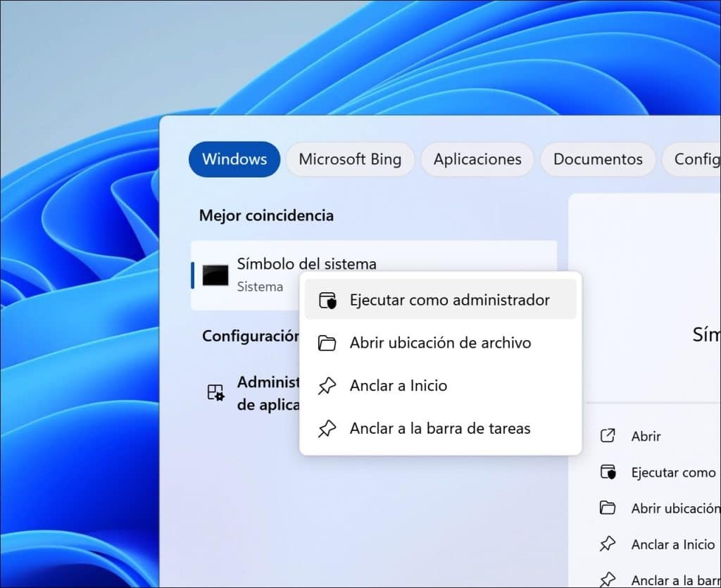The width and height of the screenshot is (721, 588).
Task: Click the Sistema subtitle under Símbolo del sistema
Action: pyautogui.click(x=260, y=287)
